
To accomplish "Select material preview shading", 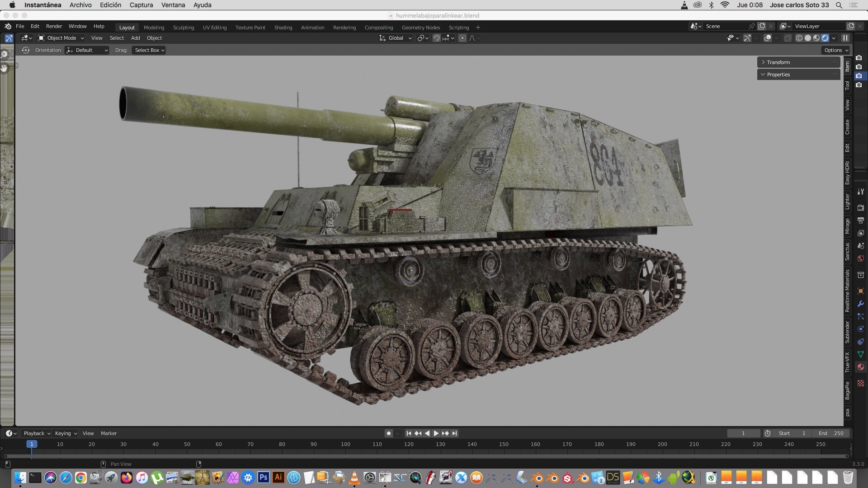I will tap(816, 38).
